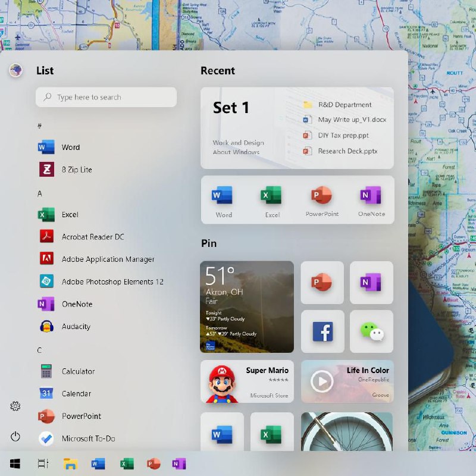Viewport: 476px width, 476px height.
Task: Click the Windows Start button on taskbar
Action: (15, 464)
